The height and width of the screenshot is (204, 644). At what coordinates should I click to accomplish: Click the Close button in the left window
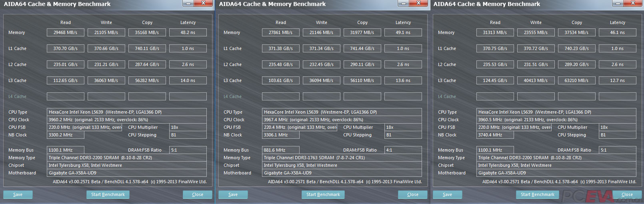pos(198,194)
